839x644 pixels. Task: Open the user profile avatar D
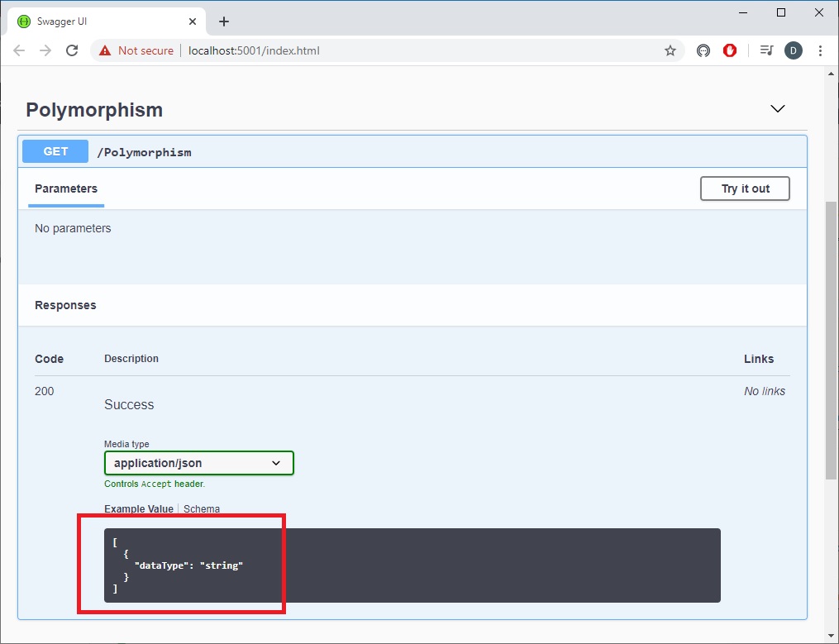point(793,50)
